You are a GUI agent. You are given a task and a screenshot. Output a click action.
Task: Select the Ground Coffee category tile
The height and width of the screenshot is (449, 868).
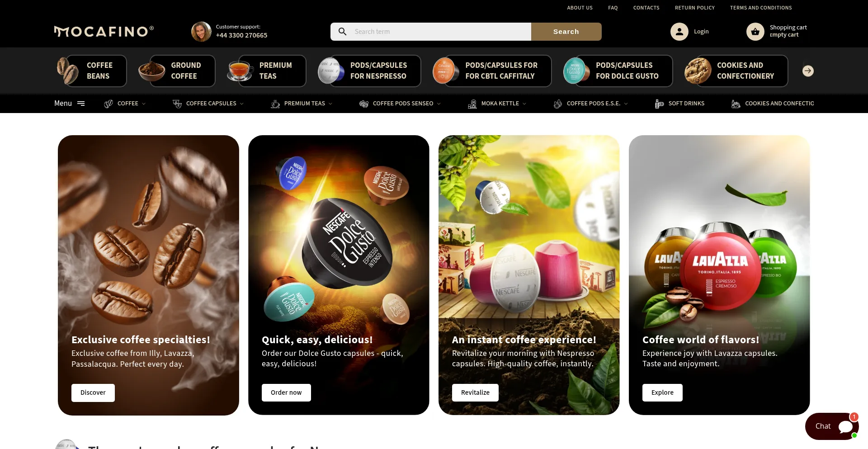click(x=177, y=71)
